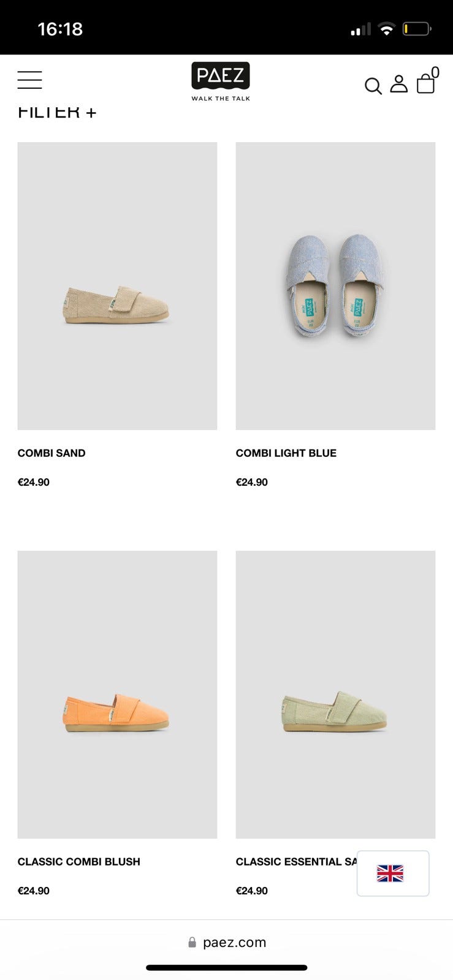Tap the PAEZ Walk The Talk logo

pyautogui.click(x=221, y=81)
